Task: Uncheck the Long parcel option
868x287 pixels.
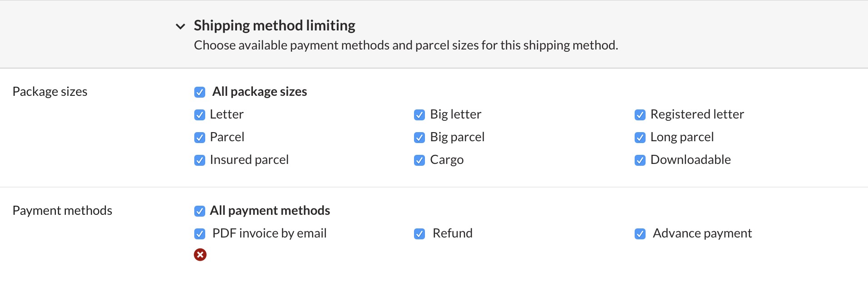Action: coord(640,138)
